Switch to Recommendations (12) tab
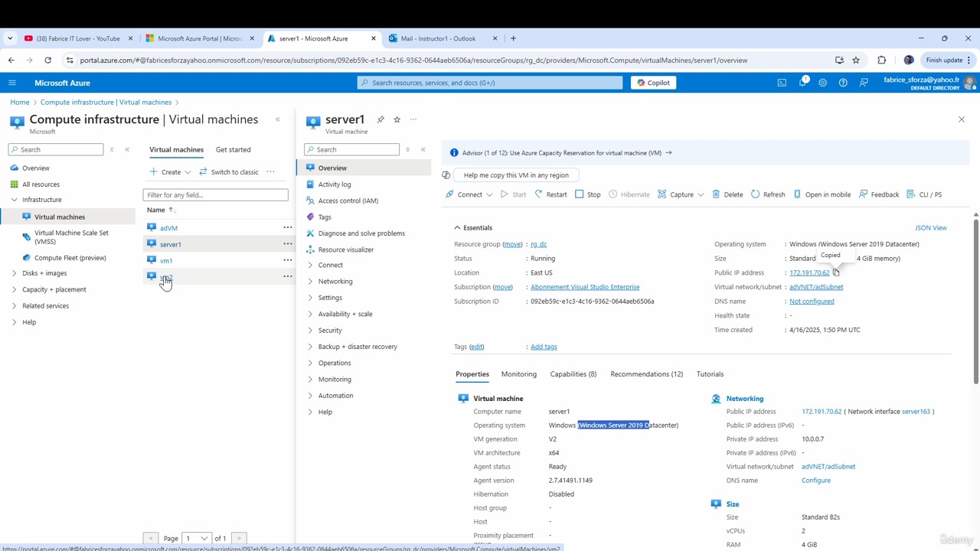980x551 pixels. tap(646, 374)
